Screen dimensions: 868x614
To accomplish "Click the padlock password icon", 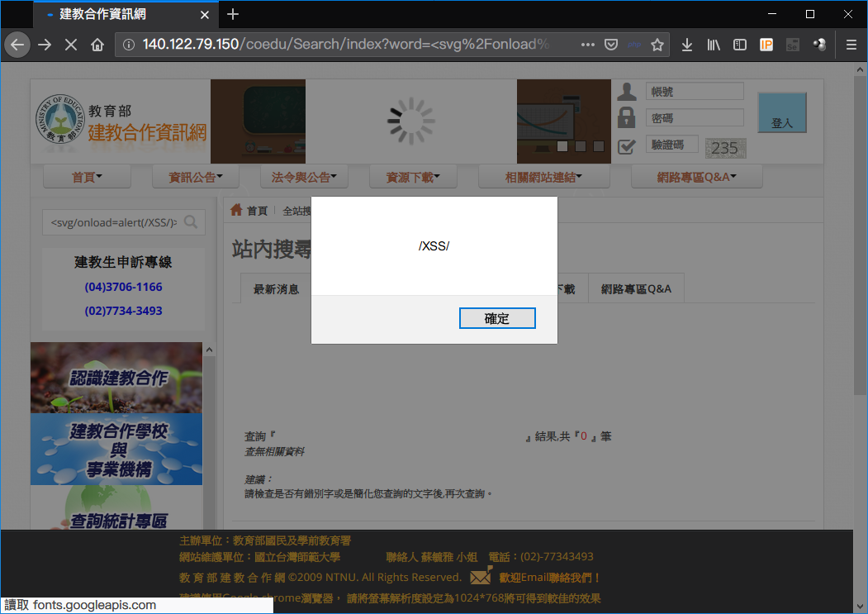I will pos(627,117).
